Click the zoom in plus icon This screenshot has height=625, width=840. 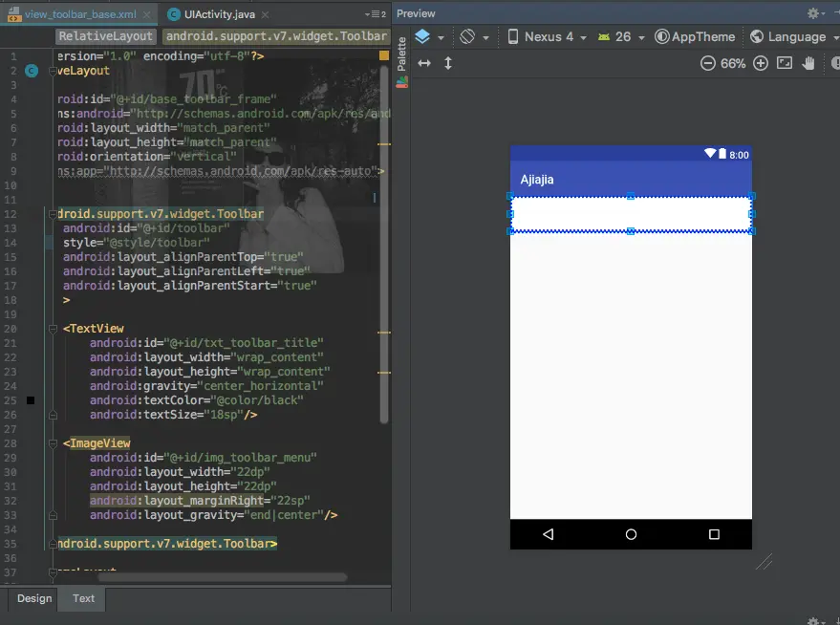(761, 63)
